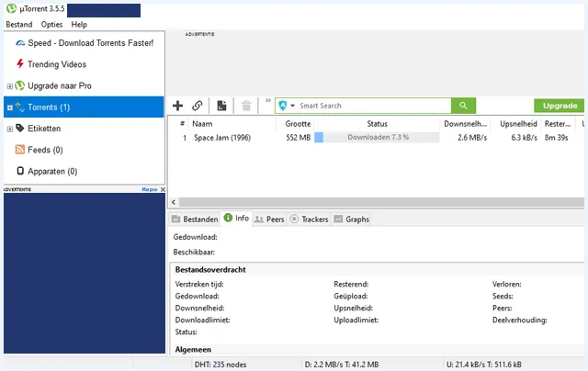This screenshot has height=371, width=588.
Task: Sort by the Naam column header
Action: [202, 124]
